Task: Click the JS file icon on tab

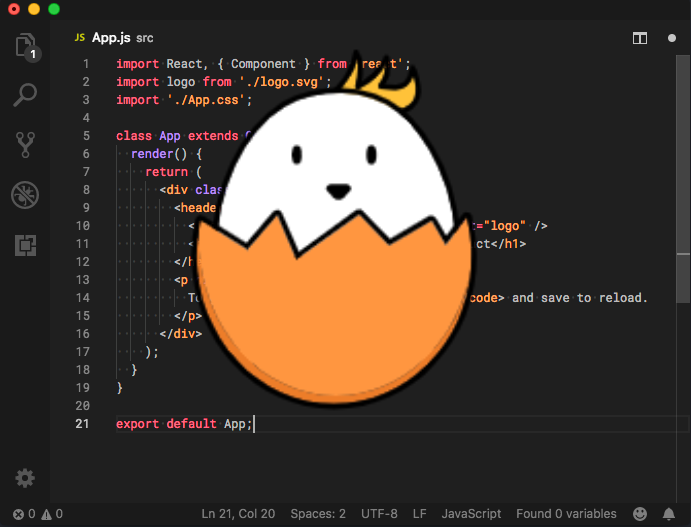Action: pos(80,37)
